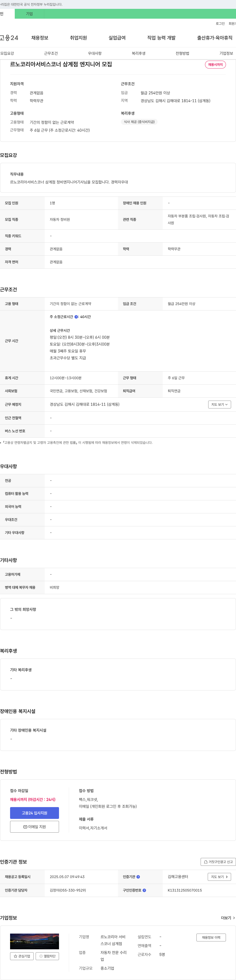The image size is (236, 980).
Task: Open the 취업지원 main menu
Action: pyautogui.click(x=78, y=38)
